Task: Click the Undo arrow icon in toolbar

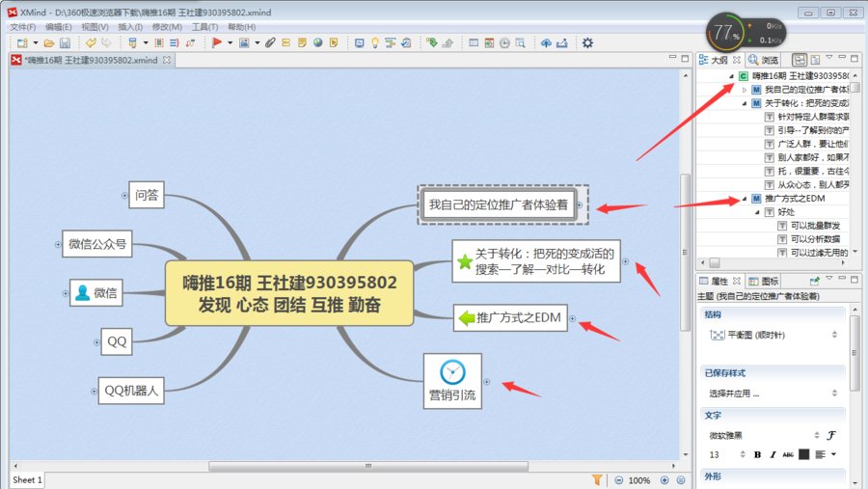Action: [91, 42]
